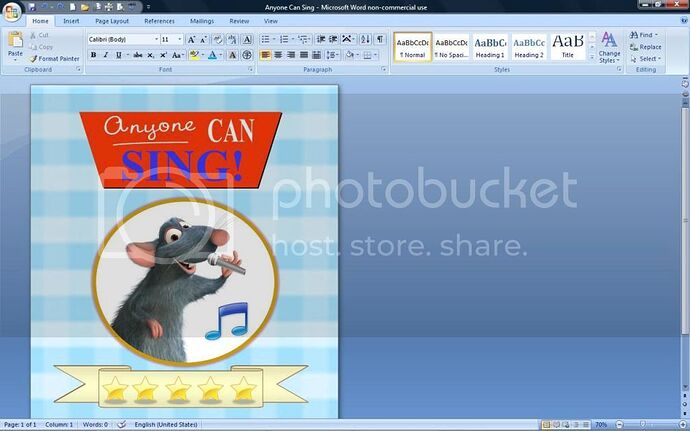Switch to the Insert tab

(71, 20)
